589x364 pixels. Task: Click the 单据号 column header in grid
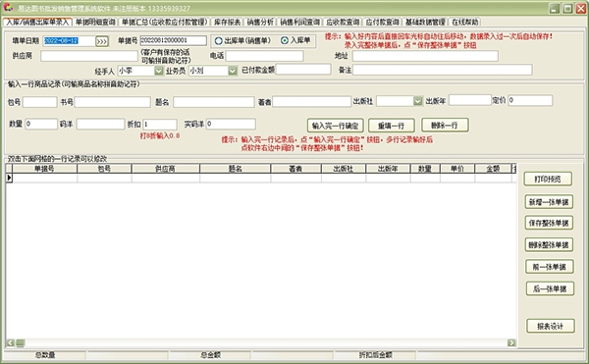[x=44, y=169]
